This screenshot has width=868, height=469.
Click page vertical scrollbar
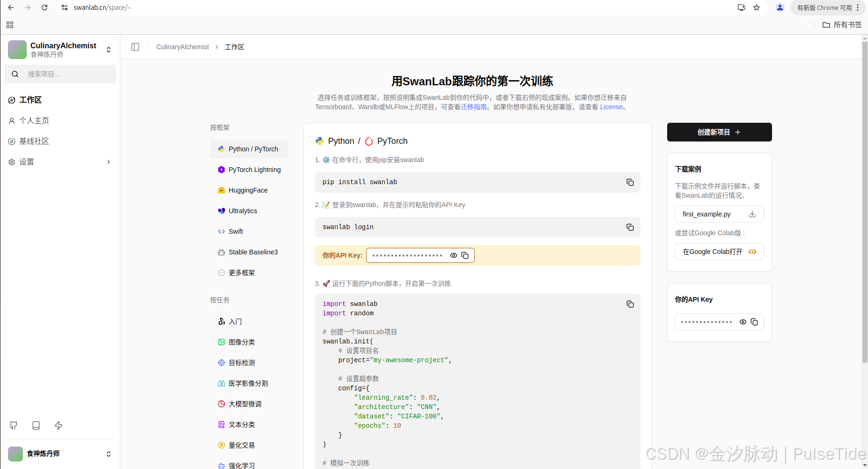pyautogui.click(x=864, y=202)
